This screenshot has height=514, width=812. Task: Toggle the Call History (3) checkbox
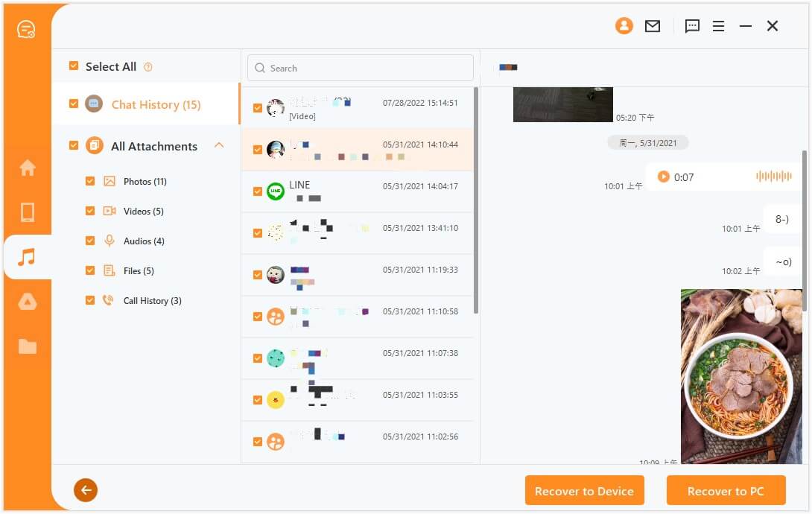[x=90, y=300]
